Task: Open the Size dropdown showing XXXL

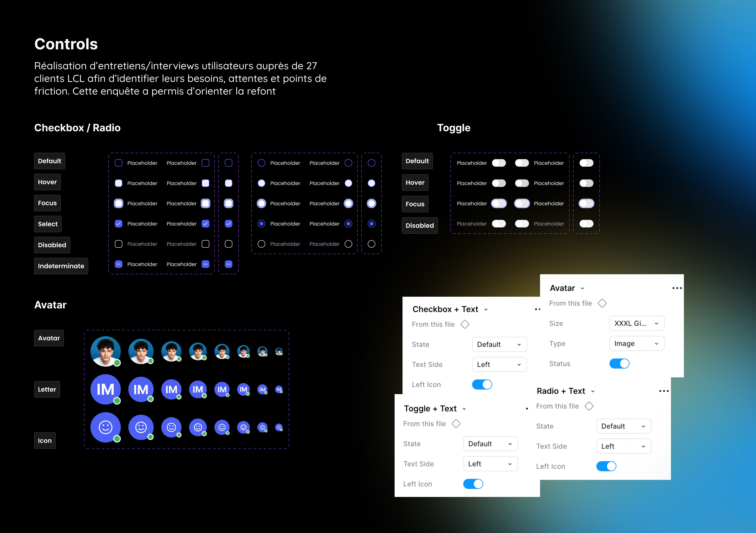Action: (x=636, y=323)
